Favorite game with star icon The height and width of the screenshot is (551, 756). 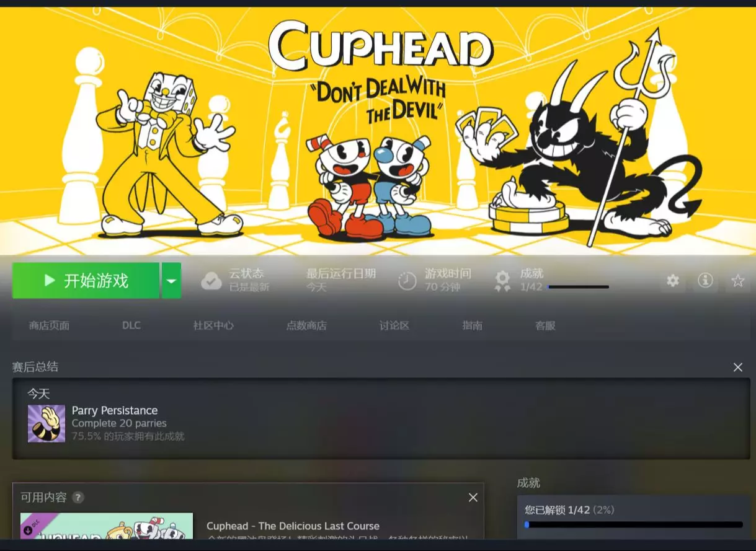click(737, 281)
